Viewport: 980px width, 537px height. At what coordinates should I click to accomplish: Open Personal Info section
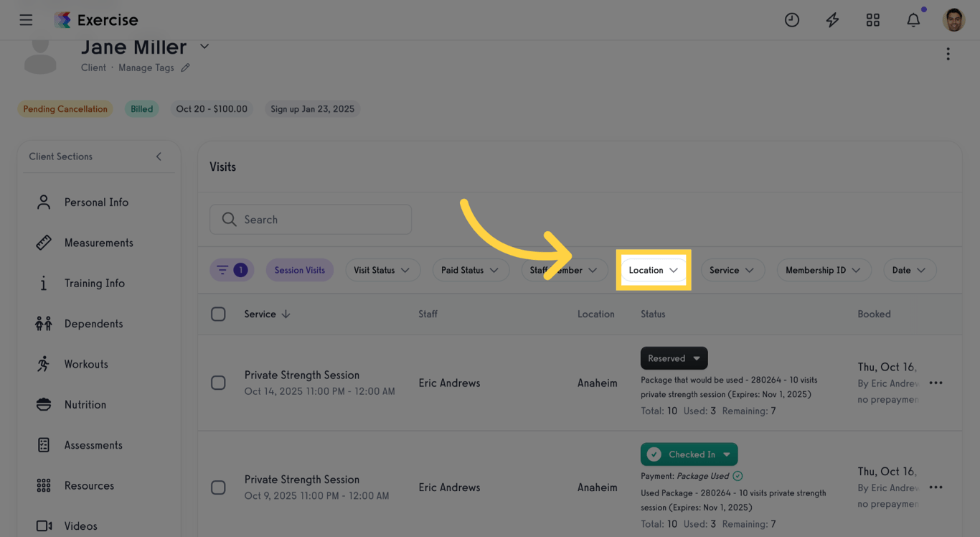click(x=96, y=202)
